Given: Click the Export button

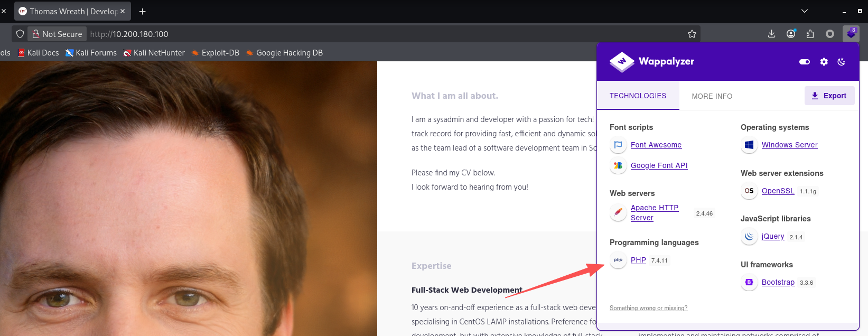Looking at the screenshot, I should click(829, 96).
